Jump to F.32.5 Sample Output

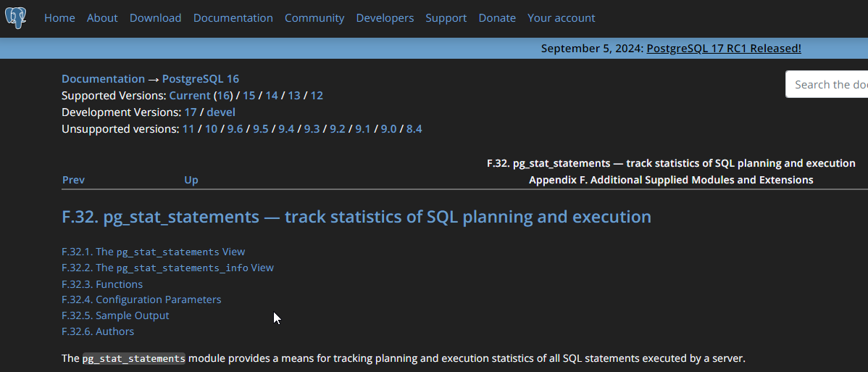[115, 315]
